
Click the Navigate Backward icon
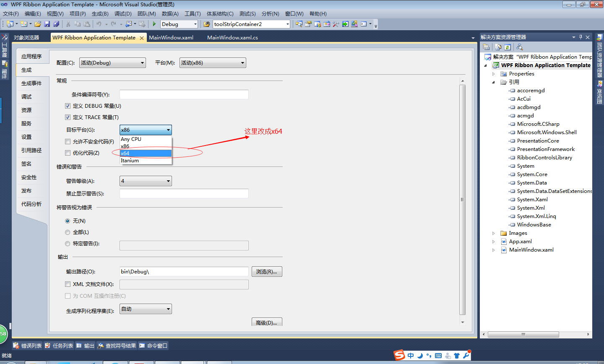129,24
